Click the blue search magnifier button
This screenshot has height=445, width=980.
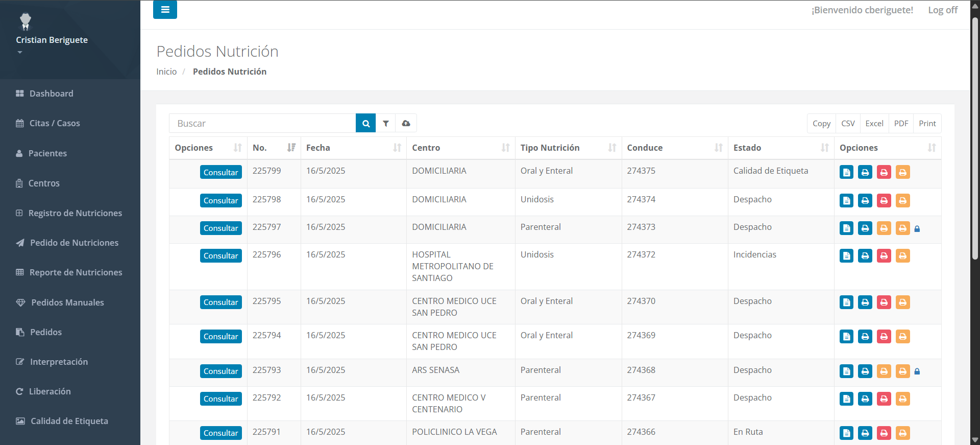[365, 123]
